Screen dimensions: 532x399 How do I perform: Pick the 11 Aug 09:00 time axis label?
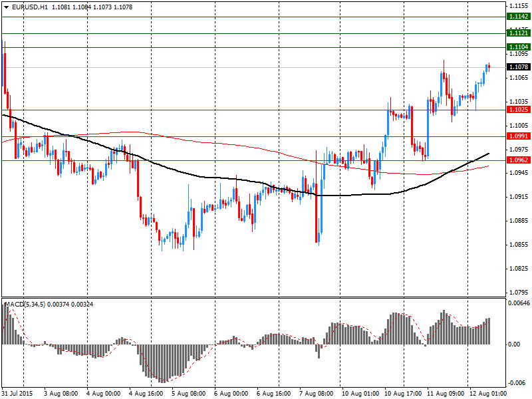446,394
